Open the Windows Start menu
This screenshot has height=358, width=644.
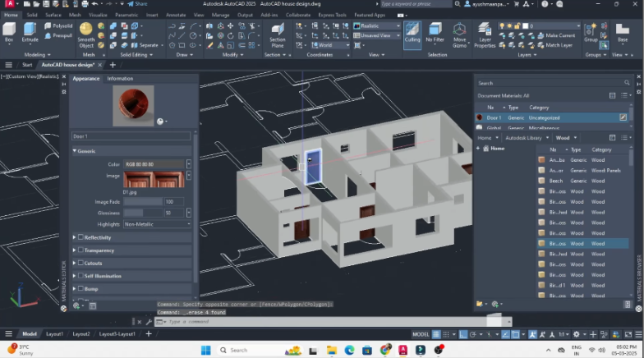click(205, 350)
